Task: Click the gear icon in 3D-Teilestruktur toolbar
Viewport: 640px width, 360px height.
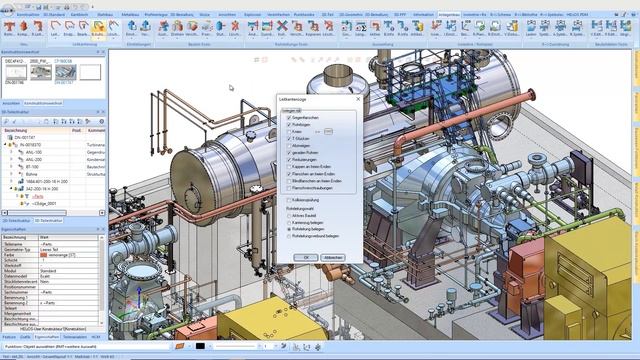Action: [102, 121]
